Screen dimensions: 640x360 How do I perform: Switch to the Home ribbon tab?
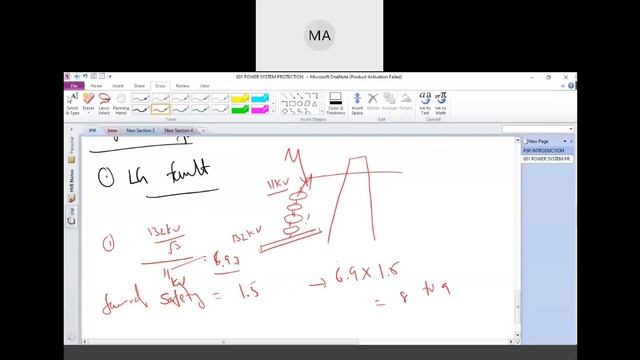[x=96, y=86]
